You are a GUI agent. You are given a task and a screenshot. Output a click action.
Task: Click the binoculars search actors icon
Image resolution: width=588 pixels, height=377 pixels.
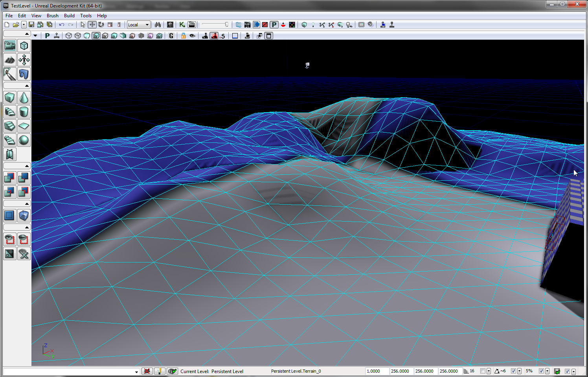158,24
